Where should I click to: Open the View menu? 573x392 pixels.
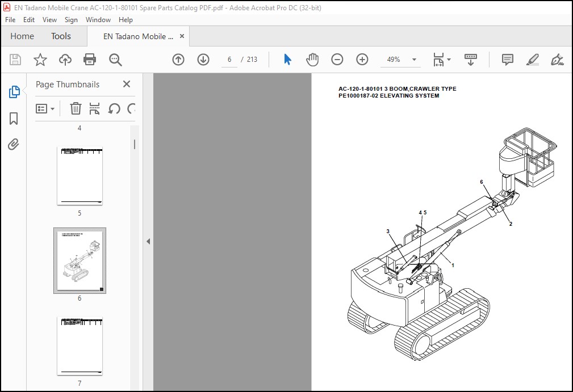point(49,20)
